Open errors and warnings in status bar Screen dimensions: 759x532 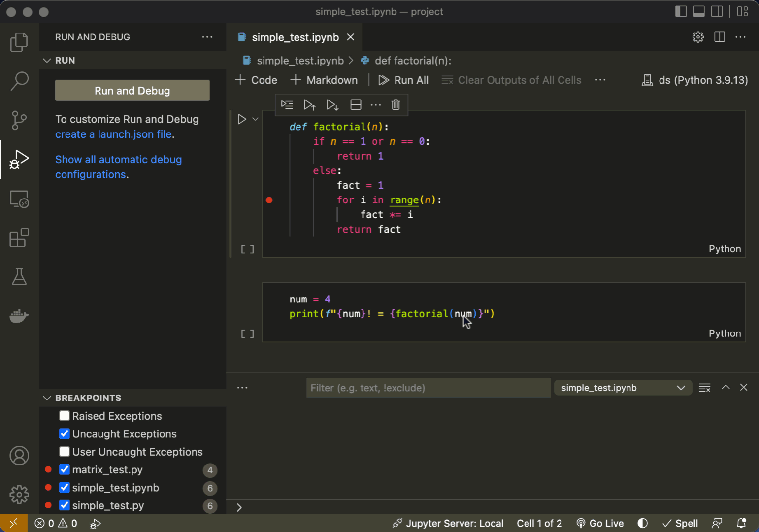56,523
